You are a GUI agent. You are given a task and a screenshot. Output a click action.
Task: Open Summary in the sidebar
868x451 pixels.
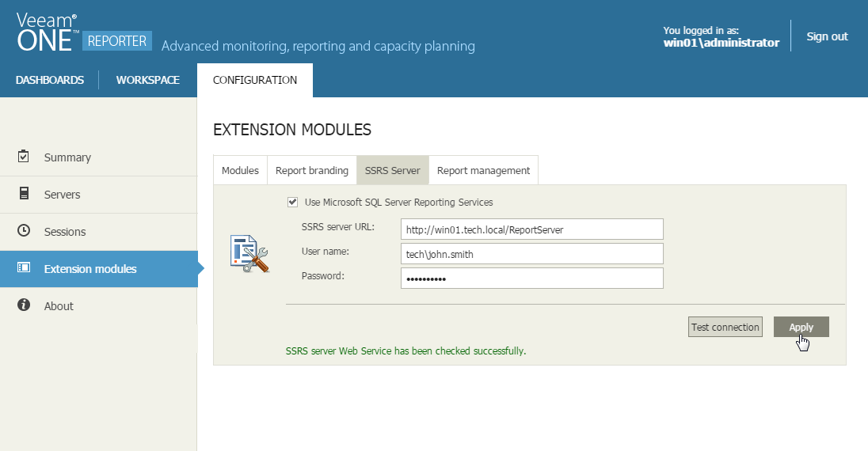(98, 157)
